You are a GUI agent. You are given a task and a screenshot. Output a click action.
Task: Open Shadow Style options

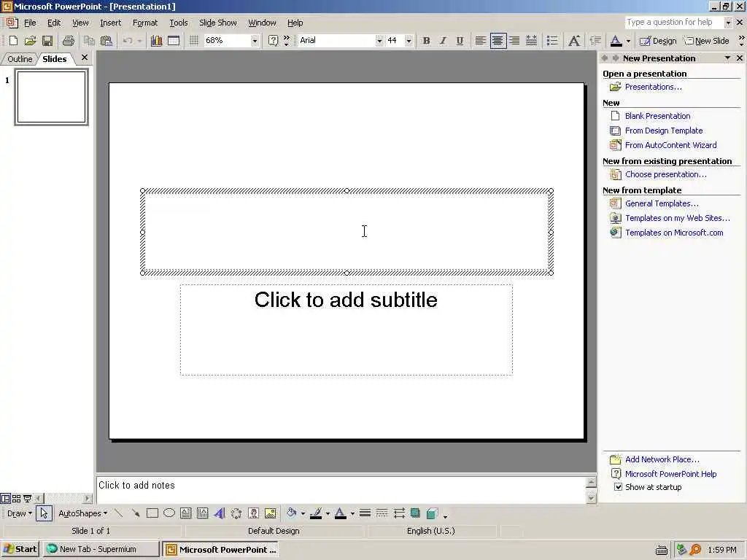click(x=415, y=513)
